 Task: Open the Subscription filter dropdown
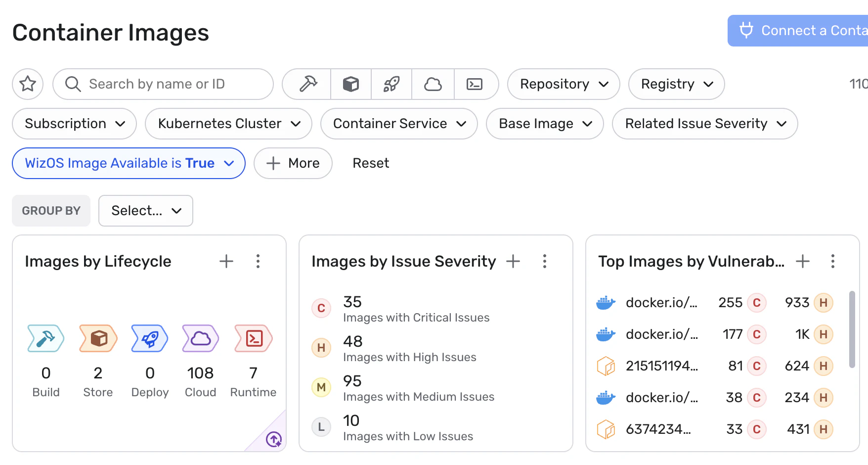74,124
